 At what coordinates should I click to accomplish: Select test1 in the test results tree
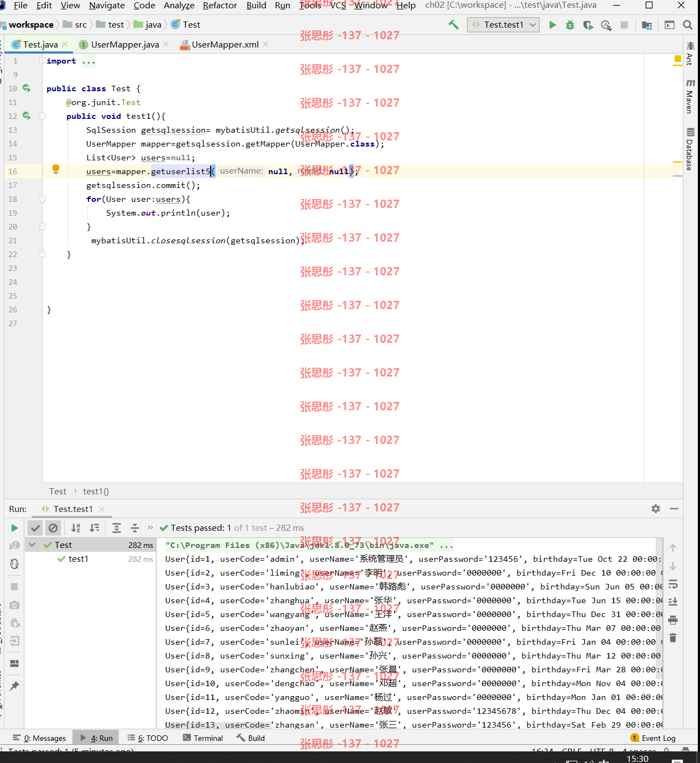pyautogui.click(x=79, y=559)
